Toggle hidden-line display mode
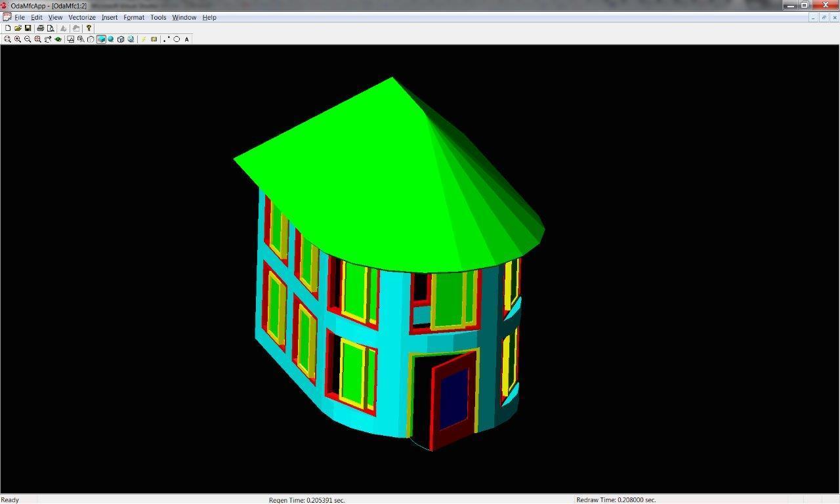Screen dimensions: 840x504 [x=90, y=39]
